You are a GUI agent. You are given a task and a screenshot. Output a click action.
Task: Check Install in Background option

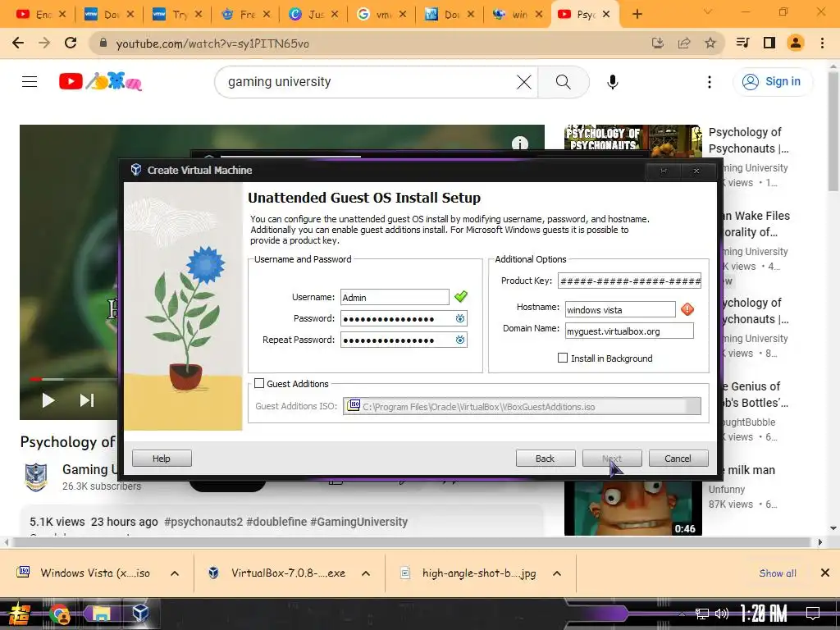tap(563, 358)
